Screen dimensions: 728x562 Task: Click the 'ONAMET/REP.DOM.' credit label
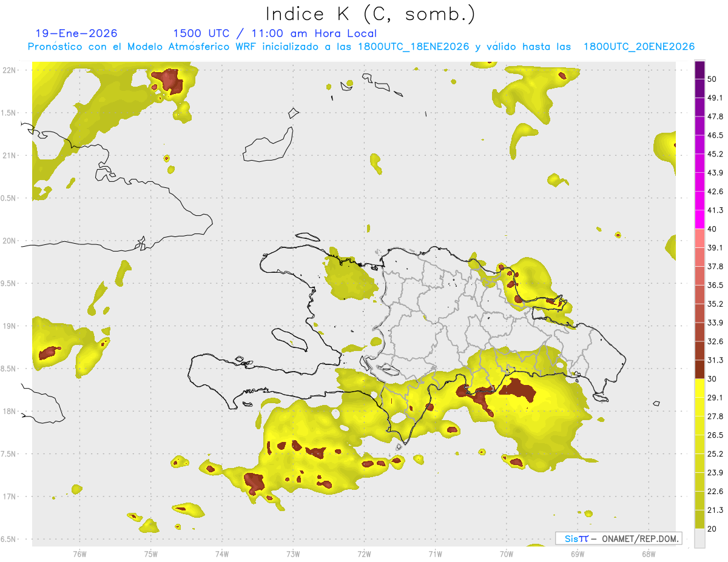tap(641, 538)
